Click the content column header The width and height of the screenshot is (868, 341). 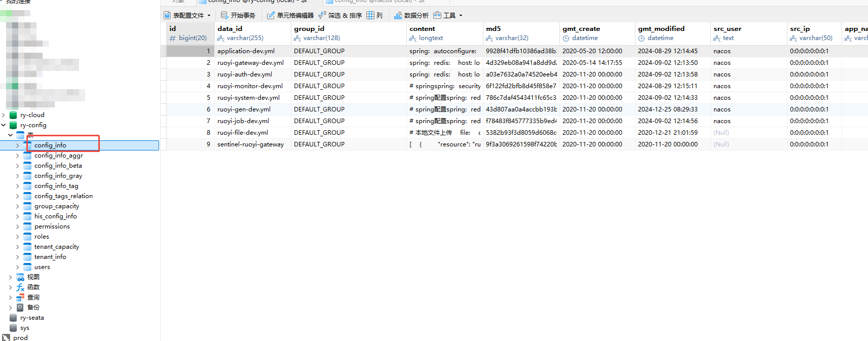[x=444, y=33]
